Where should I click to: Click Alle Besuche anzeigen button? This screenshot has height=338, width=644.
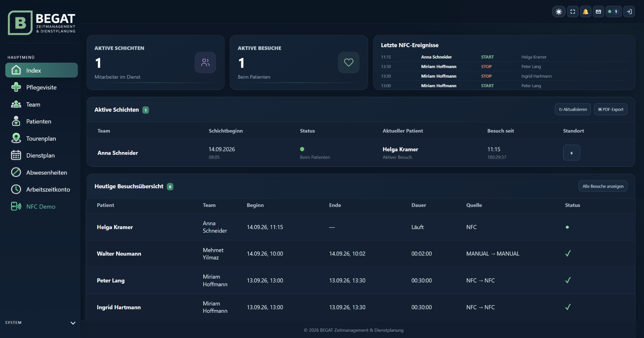603,186
